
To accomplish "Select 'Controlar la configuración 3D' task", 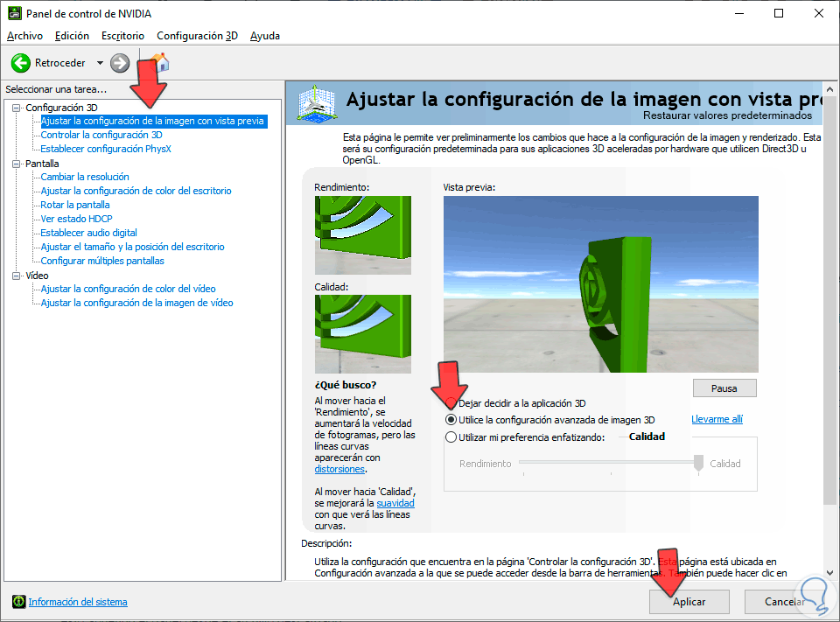I will click(x=101, y=135).
